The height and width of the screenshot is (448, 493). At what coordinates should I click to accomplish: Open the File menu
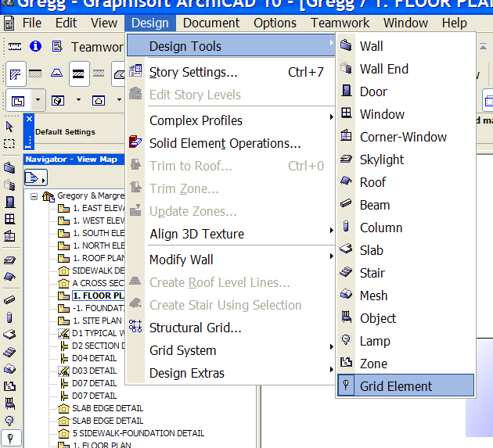(x=32, y=23)
